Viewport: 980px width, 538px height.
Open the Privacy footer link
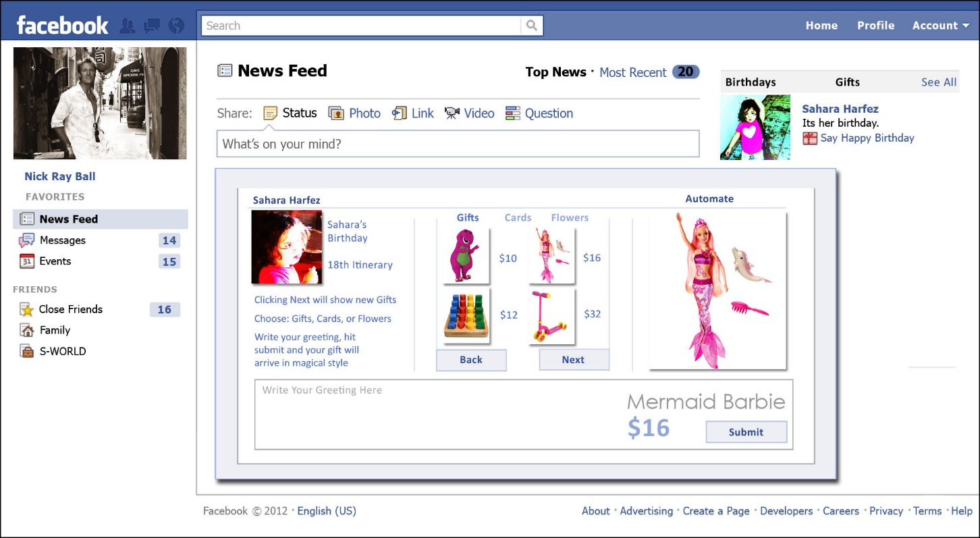tap(886, 511)
